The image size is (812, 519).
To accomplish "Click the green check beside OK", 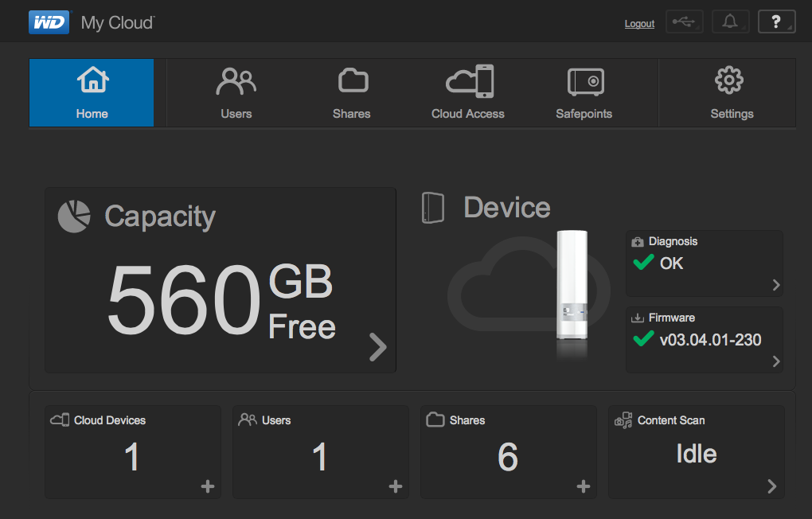I will pyautogui.click(x=644, y=262).
